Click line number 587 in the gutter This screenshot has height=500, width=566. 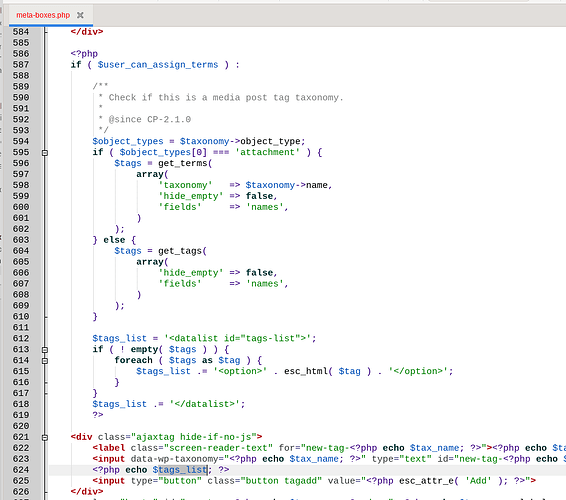21,65
